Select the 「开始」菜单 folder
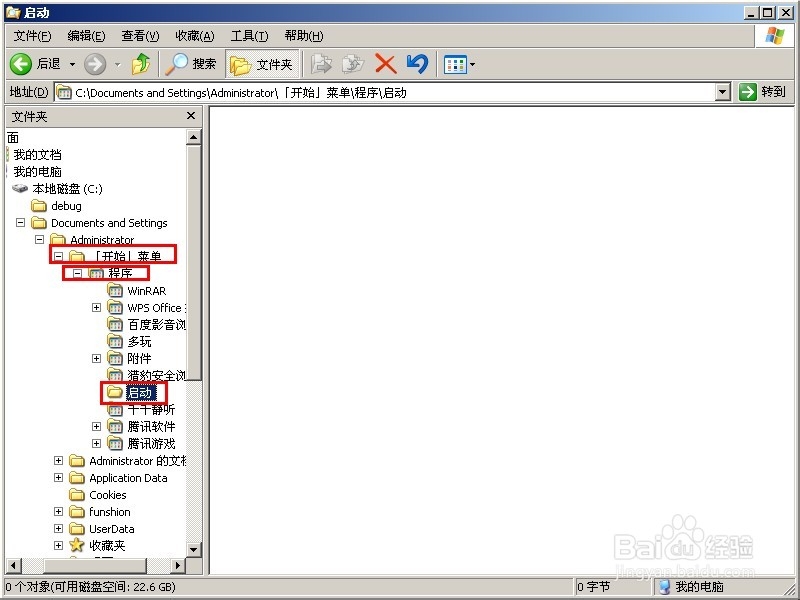The image size is (800, 600). point(126,256)
